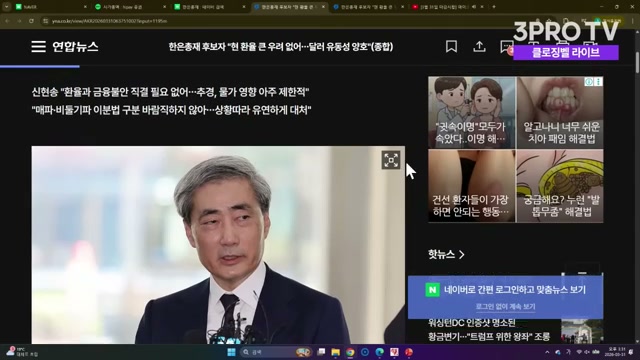Screen dimensions: 640x360
Task: Open the Yonhap News hamburger menu
Action: [x=38, y=47]
